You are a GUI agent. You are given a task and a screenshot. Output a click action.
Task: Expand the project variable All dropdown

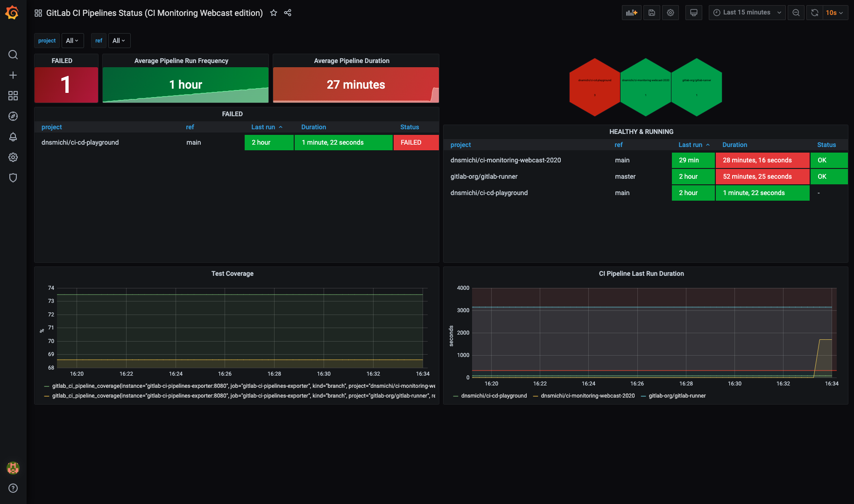[x=72, y=41]
